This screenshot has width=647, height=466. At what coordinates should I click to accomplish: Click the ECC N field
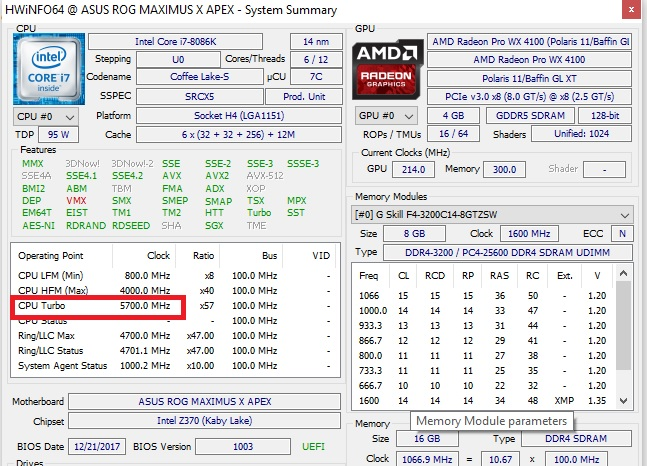[x=622, y=234]
